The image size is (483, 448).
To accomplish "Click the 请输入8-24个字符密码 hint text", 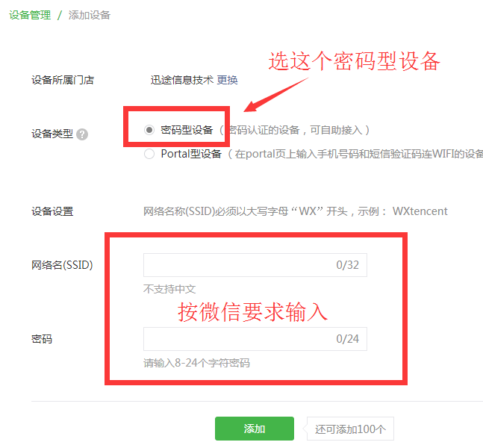I will pos(196,363).
